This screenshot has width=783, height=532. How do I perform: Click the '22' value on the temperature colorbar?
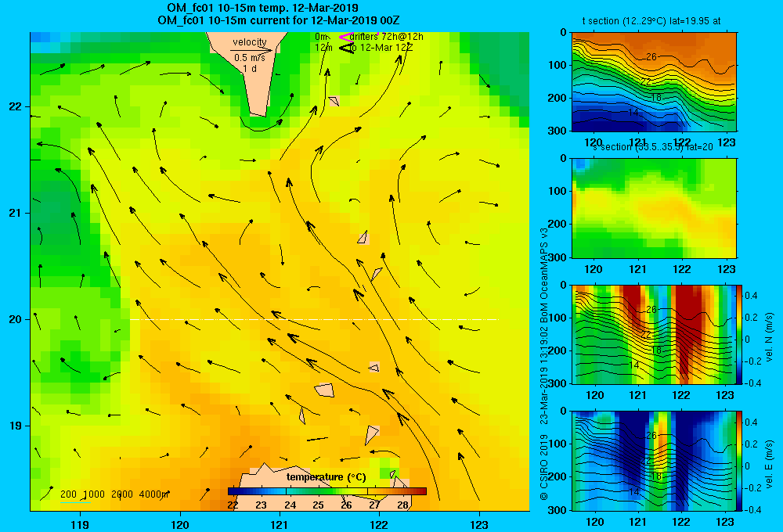point(233,505)
